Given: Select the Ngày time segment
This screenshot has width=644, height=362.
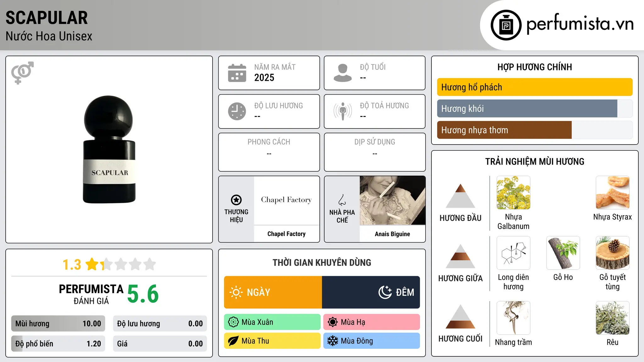Looking at the screenshot, I should click(x=273, y=292).
